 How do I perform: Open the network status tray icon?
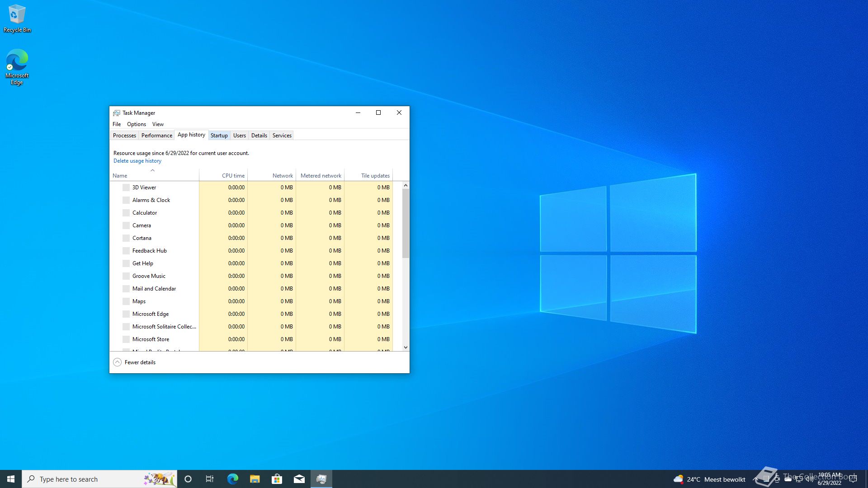[x=799, y=479]
